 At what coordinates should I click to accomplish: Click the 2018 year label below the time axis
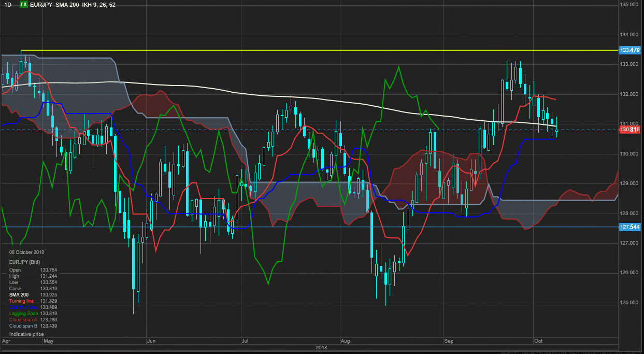(x=322, y=348)
